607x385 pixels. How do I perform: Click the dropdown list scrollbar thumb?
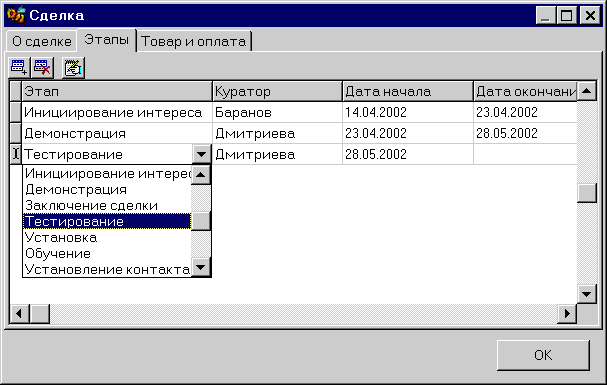click(201, 221)
